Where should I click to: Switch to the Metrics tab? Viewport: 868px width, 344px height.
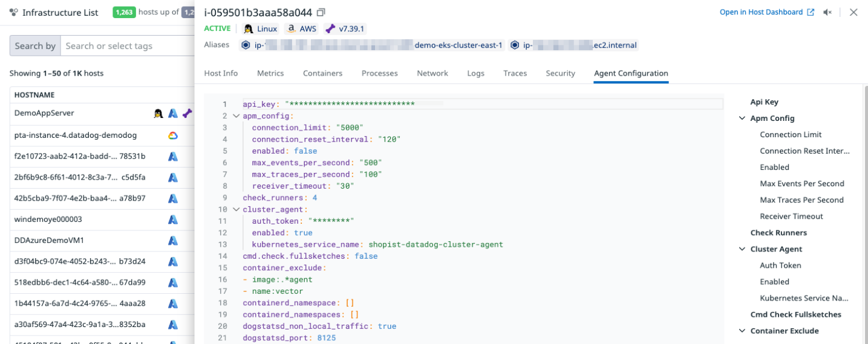270,73
